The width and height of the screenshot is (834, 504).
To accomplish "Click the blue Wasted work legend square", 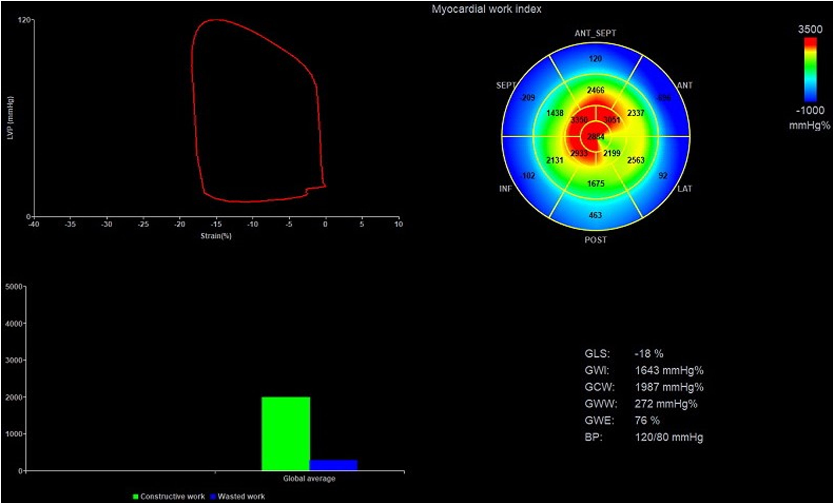I will [213, 497].
